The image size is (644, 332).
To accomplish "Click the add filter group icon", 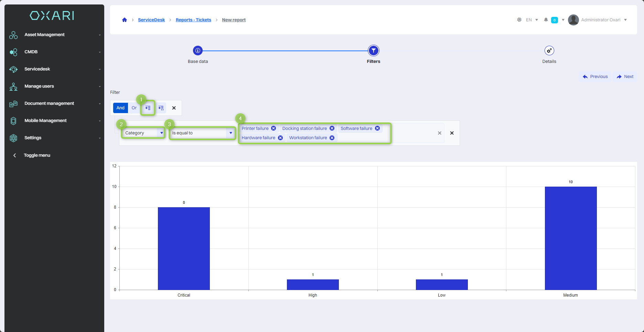I will pyautogui.click(x=161, y=108).
